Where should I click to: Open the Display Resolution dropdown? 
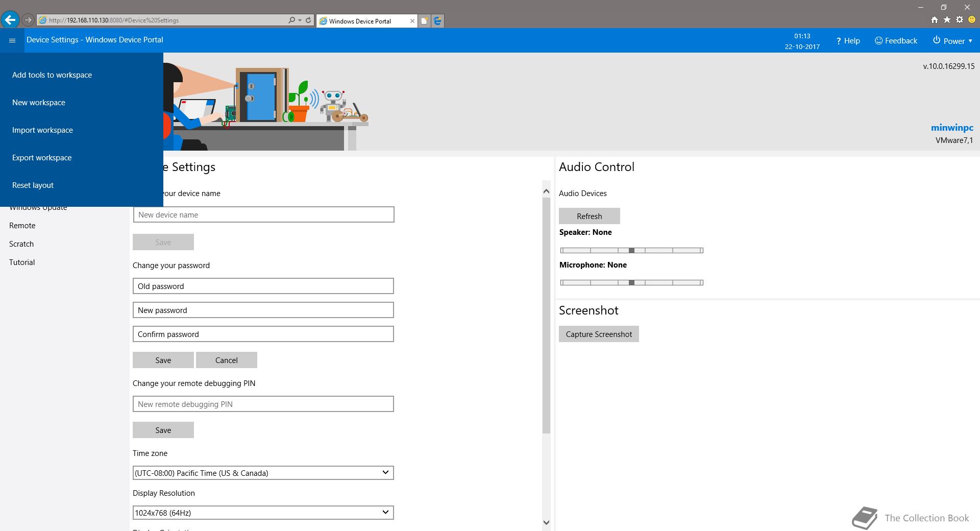[x=263, y=513]
